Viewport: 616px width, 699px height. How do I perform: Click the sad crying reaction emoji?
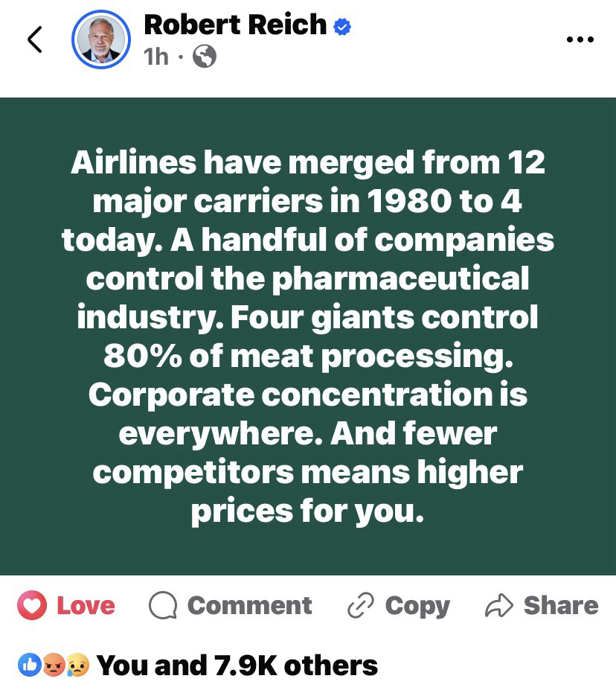(x=77, y=665)
